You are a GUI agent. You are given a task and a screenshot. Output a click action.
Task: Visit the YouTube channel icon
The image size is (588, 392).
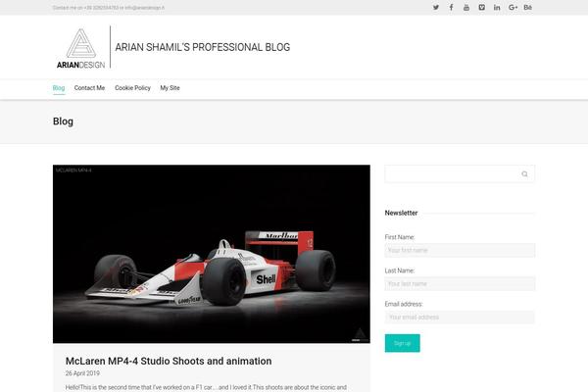(x=466, y=7)
